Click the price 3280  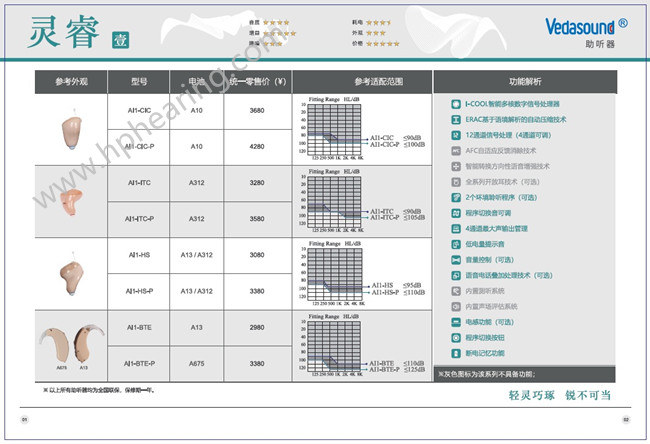pos(257,183)
